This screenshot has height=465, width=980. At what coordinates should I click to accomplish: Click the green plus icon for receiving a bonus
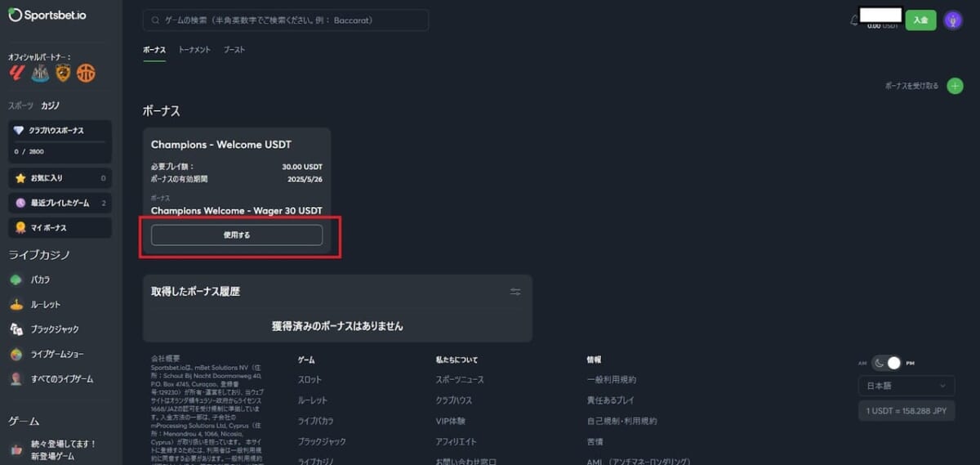(955, 86)
